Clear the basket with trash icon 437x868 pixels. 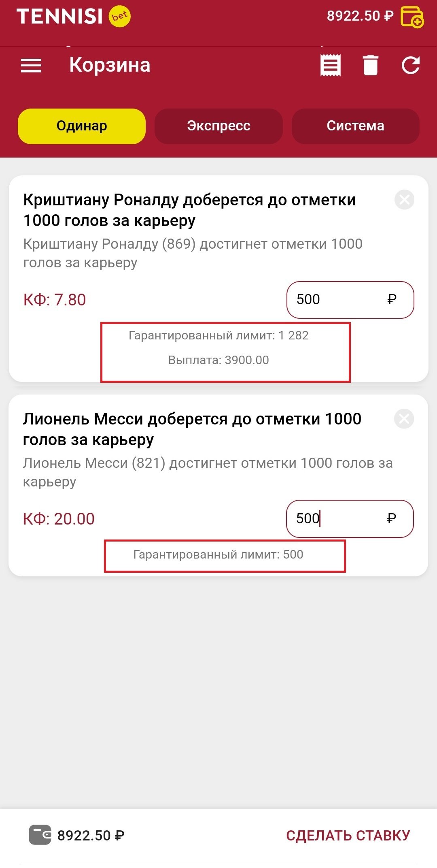click(370, 65)
